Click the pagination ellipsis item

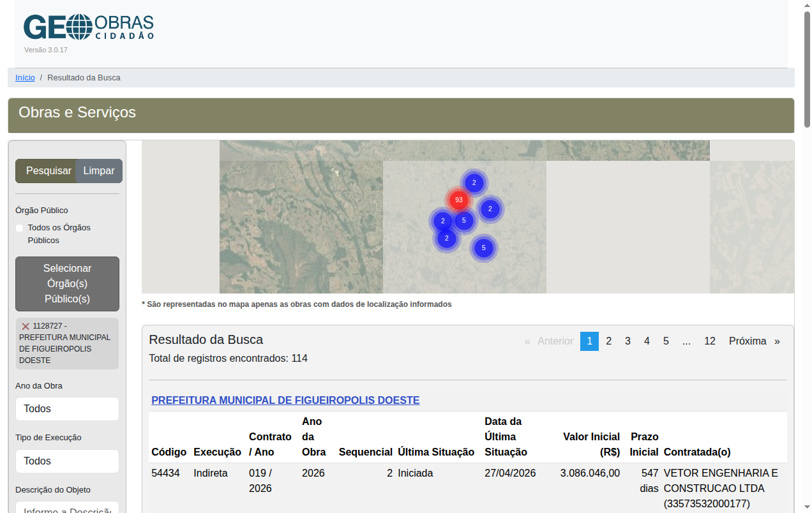click(x=686, y=341)
